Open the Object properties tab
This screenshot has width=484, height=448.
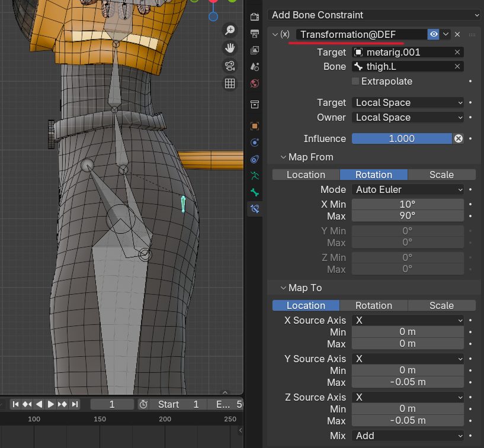[x=255, y=125]
